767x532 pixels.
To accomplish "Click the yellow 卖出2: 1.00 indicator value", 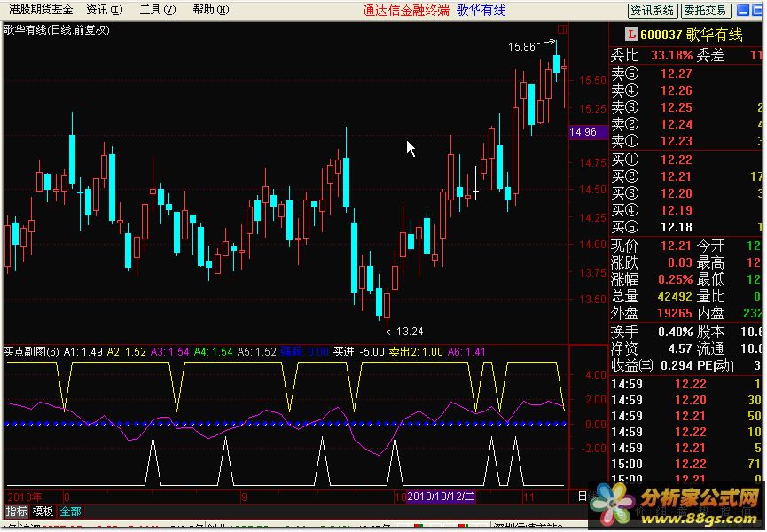I will pyautogui.click(x=416, y=352).
